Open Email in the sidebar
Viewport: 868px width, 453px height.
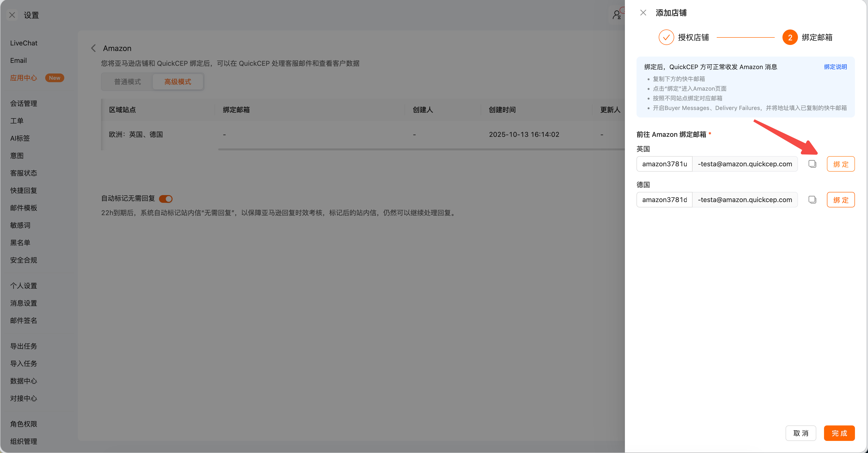(x=18, y=61)
